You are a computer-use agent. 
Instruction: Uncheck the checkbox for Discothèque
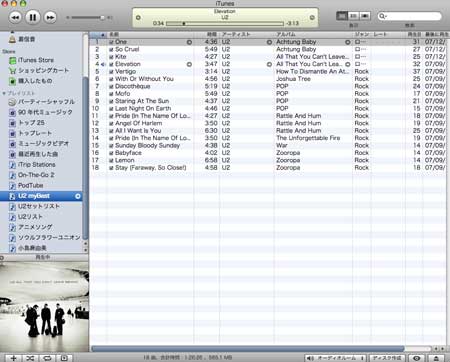click(111, 87)
